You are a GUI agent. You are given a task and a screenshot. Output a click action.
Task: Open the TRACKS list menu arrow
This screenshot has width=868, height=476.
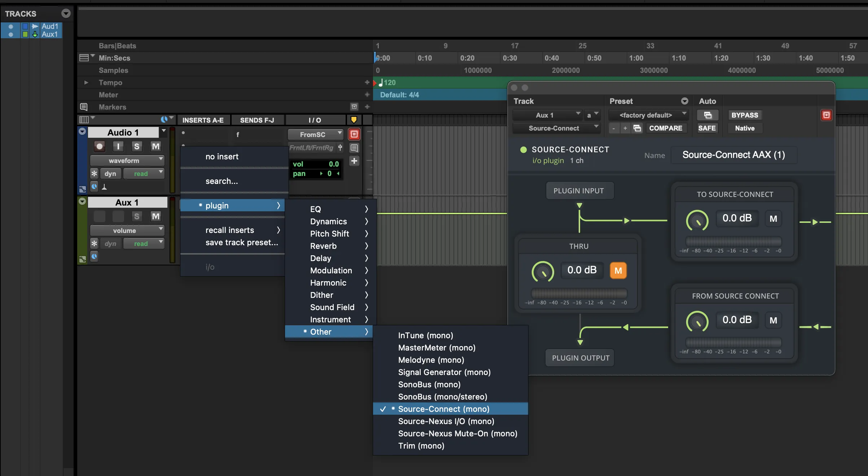pyautogui.click(x=66, y=13)
